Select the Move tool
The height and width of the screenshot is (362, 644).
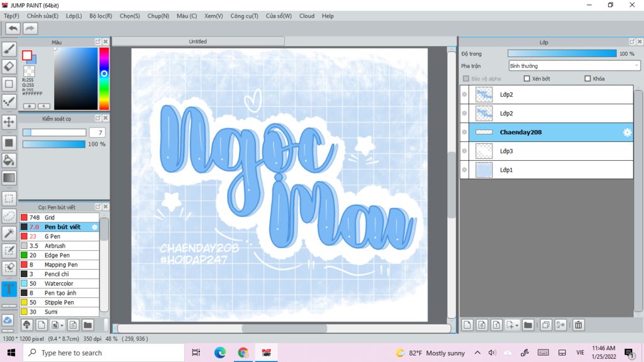[9, 122]
